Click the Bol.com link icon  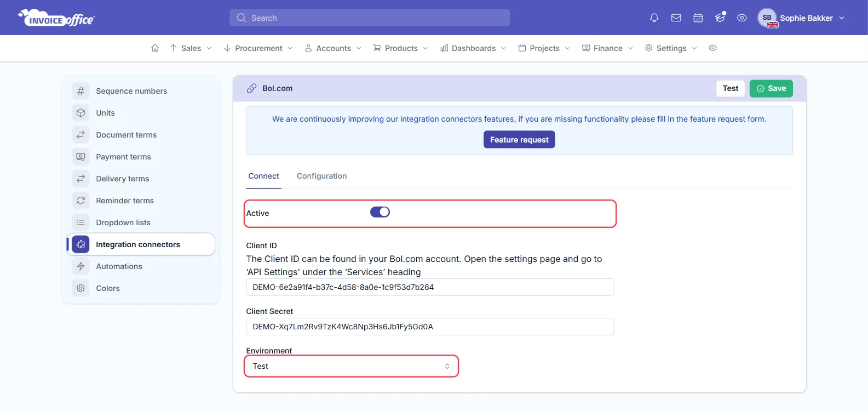[251, 88]
